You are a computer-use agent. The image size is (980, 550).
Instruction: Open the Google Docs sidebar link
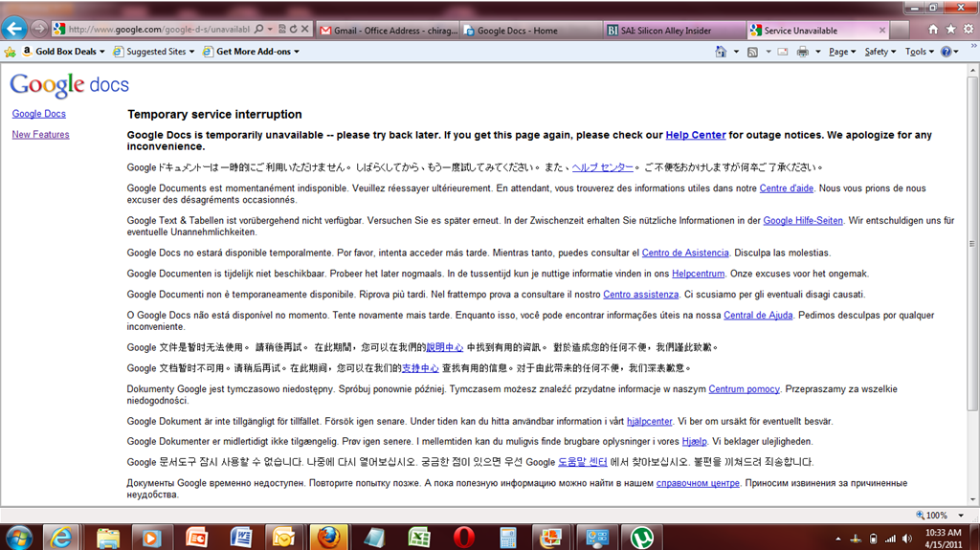pyautogui.click(x=38, y=114)
